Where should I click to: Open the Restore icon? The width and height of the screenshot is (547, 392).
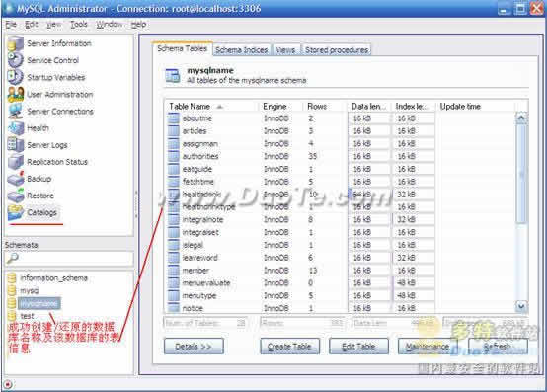click(x=16, y=196)
